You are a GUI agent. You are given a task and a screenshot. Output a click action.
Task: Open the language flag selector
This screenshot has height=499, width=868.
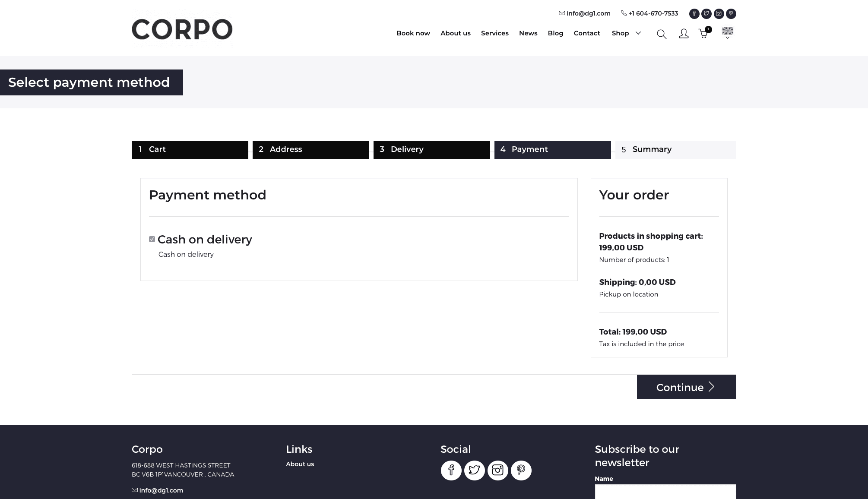point(728,33)
